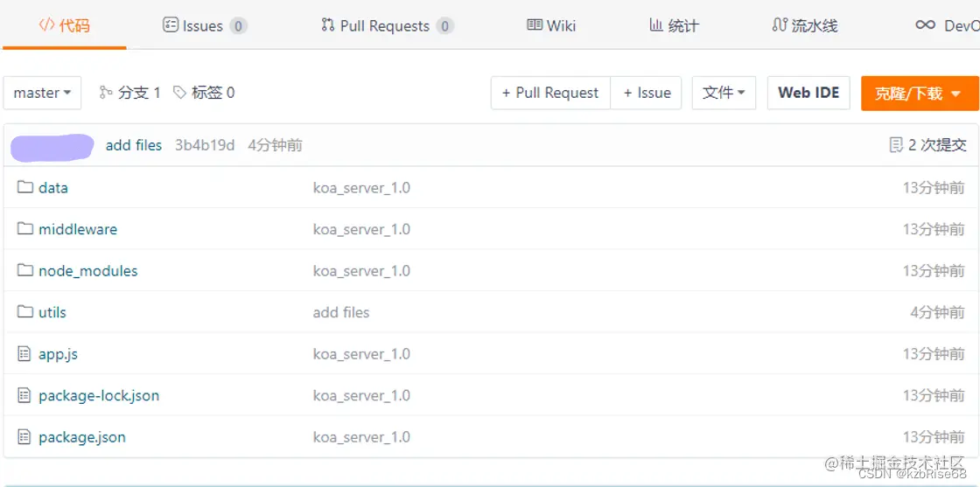The image size is (980, 487).
Task: Open koa_server_1.0 commit on middleware row
Action: click(x=361, y=229)
